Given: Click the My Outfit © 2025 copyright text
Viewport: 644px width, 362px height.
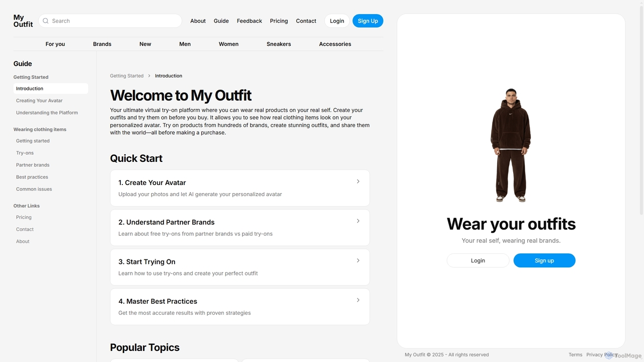Looking at the screenshot, I should (447, 354).
